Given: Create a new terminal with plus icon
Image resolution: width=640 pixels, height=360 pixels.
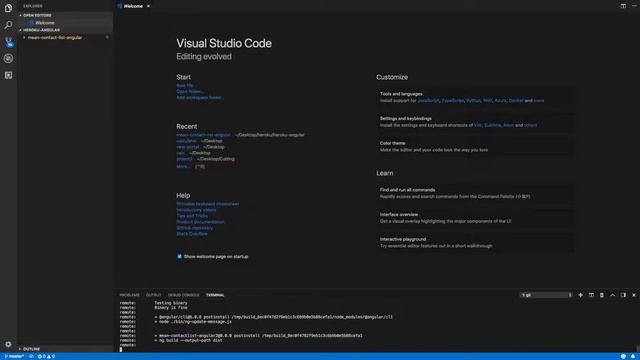Looking at the screenshot, I should click(x=580, y=295).
